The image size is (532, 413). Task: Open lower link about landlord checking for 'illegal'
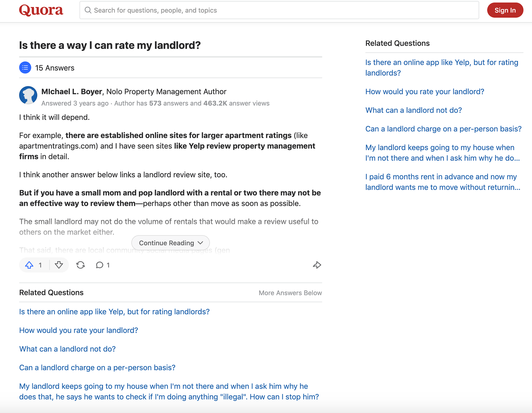point(169,391)
